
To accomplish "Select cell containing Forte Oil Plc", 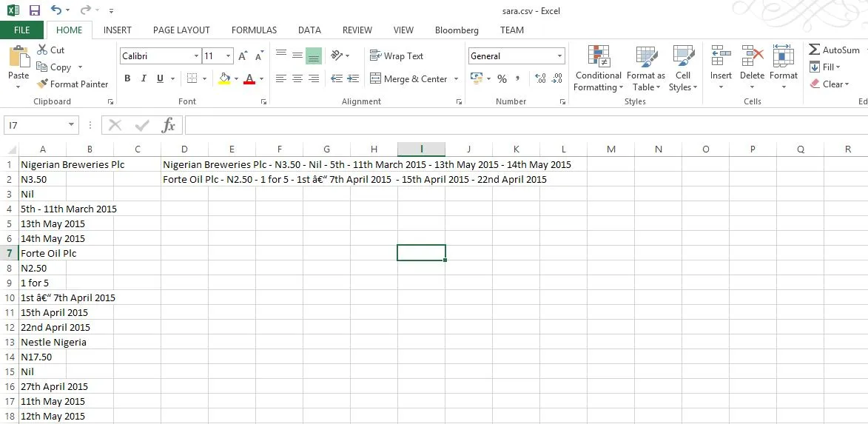I will pyautogui.click(x=43, y=253).
